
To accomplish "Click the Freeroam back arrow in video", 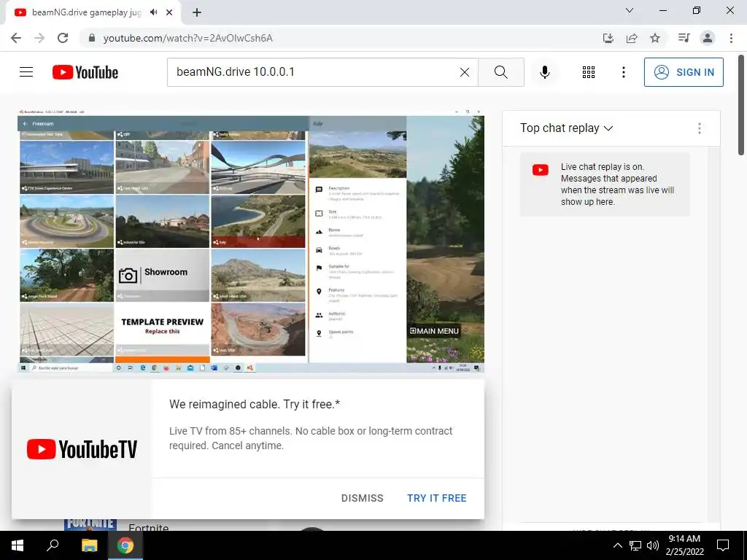I will coord(26,124).
